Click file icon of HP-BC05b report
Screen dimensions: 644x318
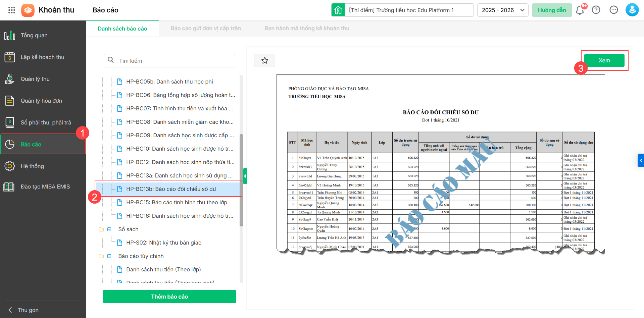119,82
